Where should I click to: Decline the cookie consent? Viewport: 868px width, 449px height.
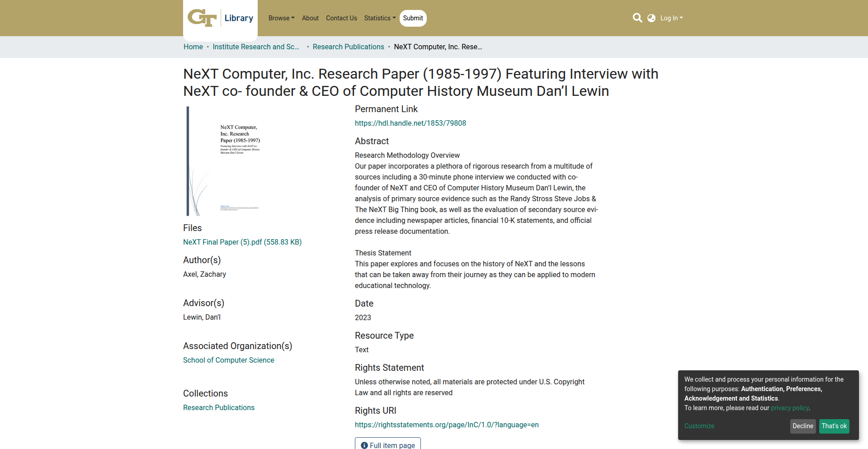tap(802, 426)
